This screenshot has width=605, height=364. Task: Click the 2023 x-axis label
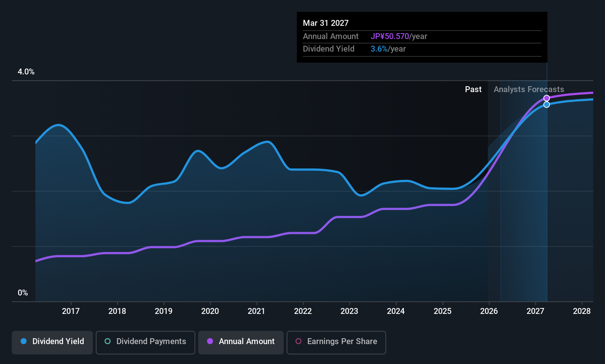click(x=349, y=311)
